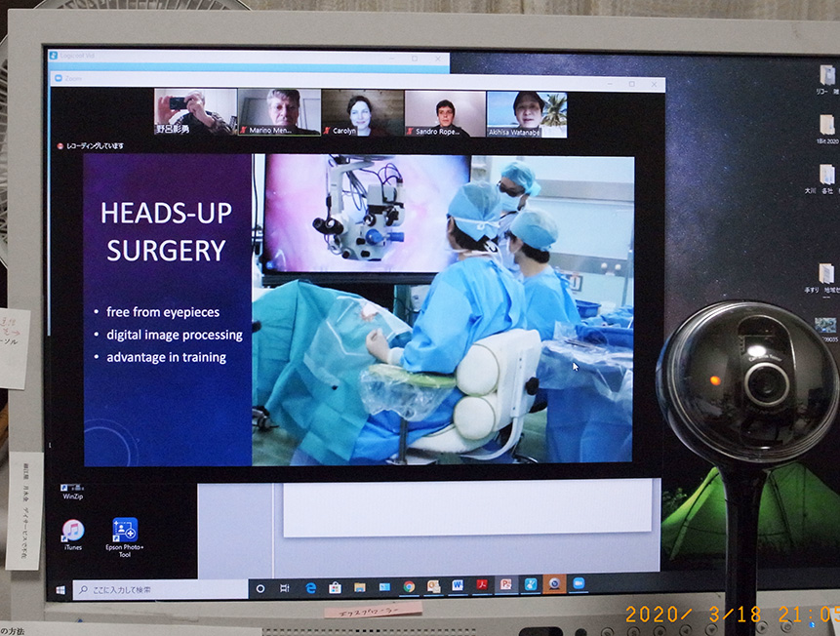Viewport: 840px width, 636px height.
Task: Click the Zoom icon in its title bar
Action: click(58, 79)
